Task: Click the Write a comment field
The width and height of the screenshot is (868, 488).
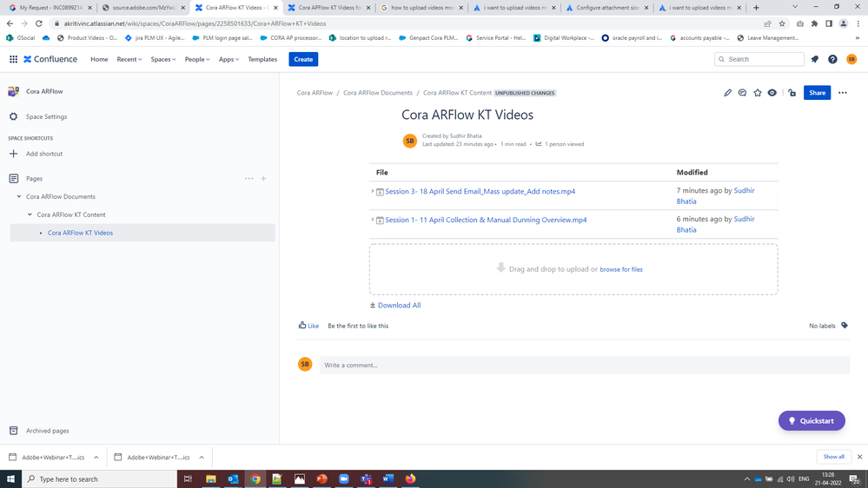Action: [x=585, y=366]
